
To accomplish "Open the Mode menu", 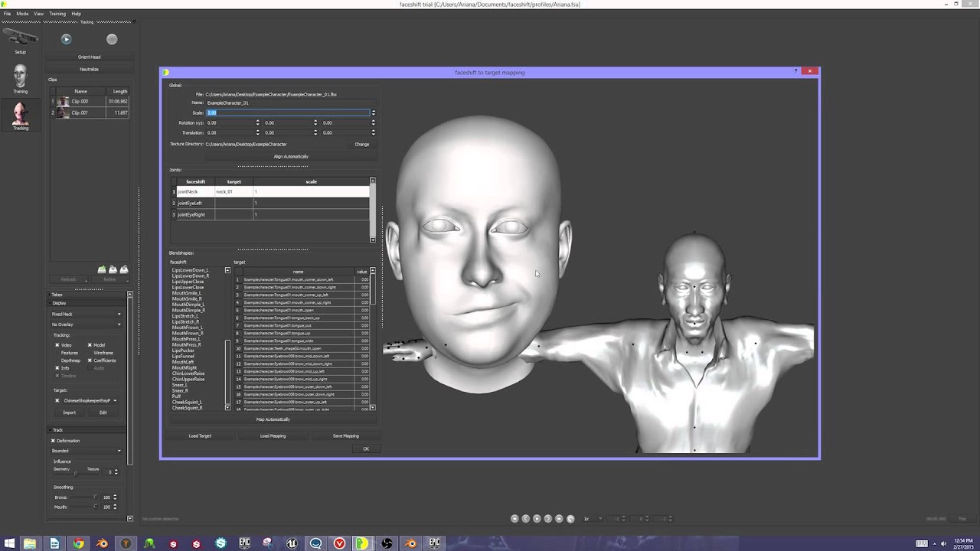I will (22, 14).
